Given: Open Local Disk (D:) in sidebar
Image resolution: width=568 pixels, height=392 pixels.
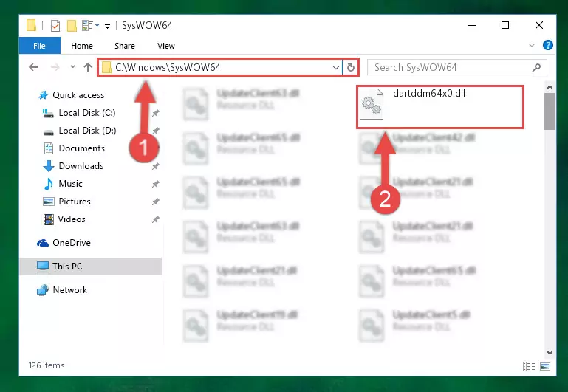Looking at the screenshot, I should pos(87,131).
